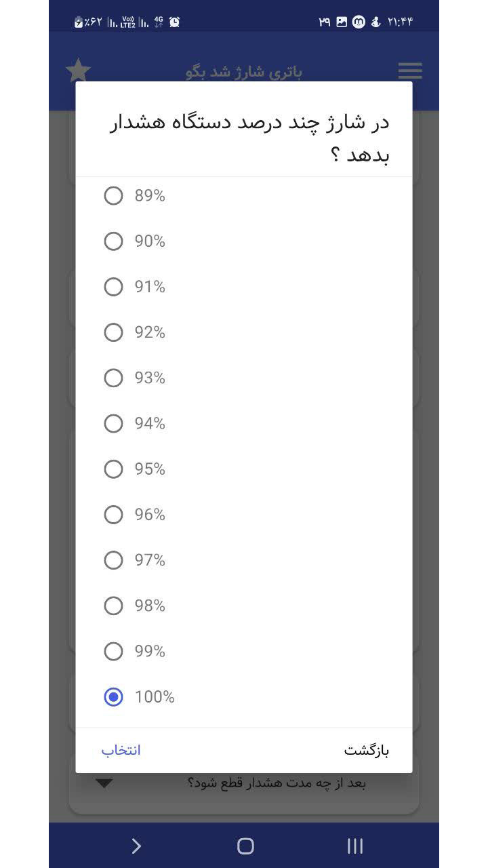Image resolution: width=488 pixels, height=868 pixels.
Task: Tap the app title 'باتری شارژ شد بگو'
Action: click(x=244, y=72)
